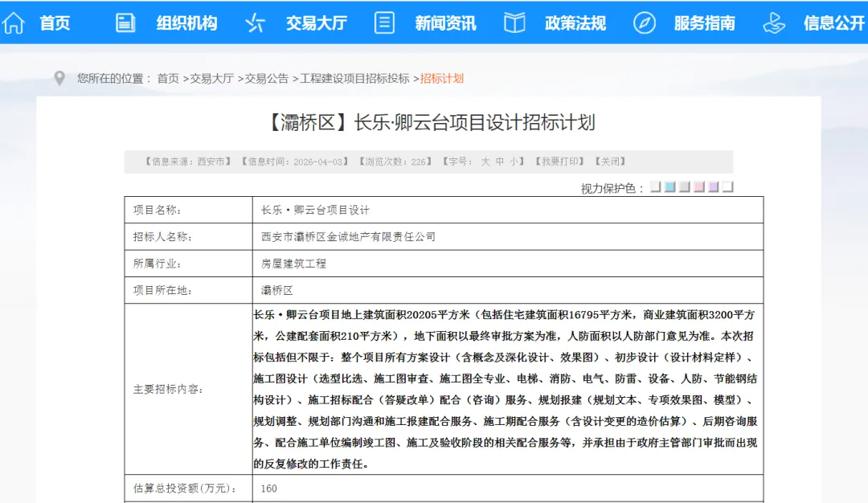The image size is (868, 503).
Task: Click label 招标人名称：
Action: tap(162, 237)
